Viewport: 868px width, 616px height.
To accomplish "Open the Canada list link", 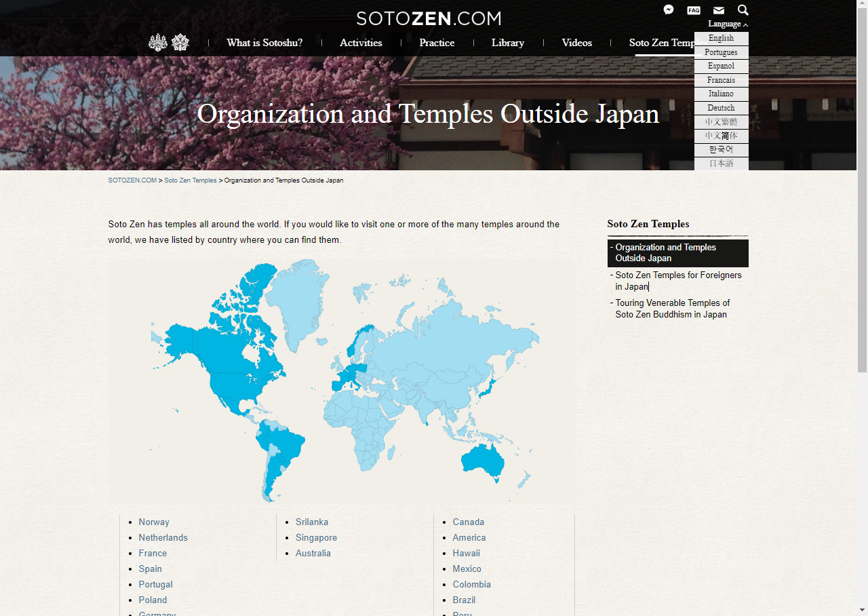I will [x=469, y=522].
